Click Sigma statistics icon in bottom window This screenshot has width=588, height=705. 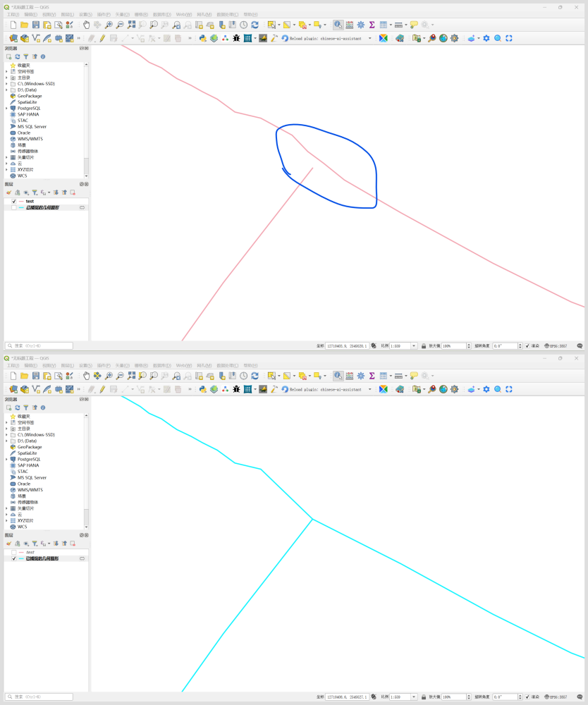(x=372, y=376)
